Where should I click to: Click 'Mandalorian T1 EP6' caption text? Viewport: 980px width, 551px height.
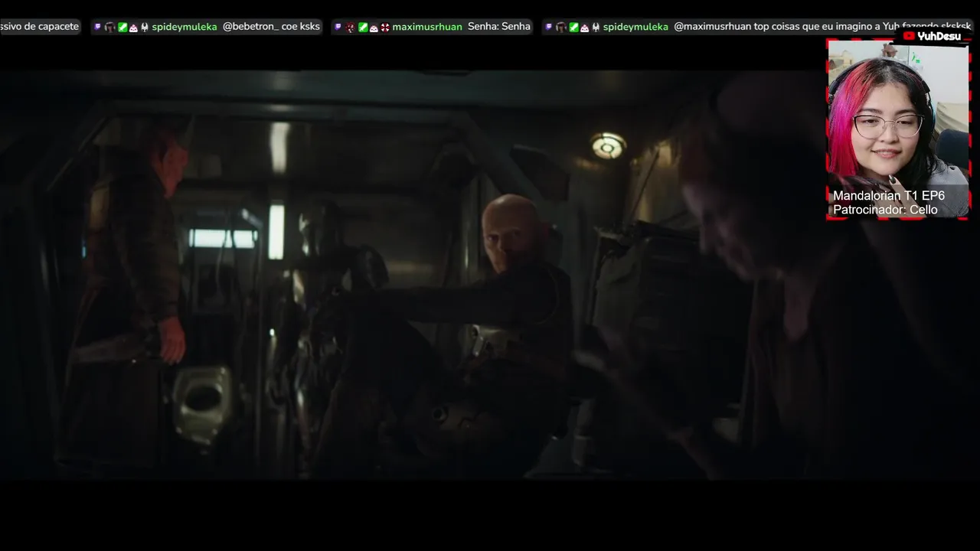889,196
